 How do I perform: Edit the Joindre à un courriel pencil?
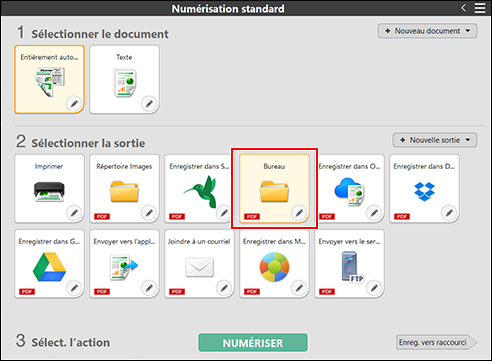coord(224,288)
